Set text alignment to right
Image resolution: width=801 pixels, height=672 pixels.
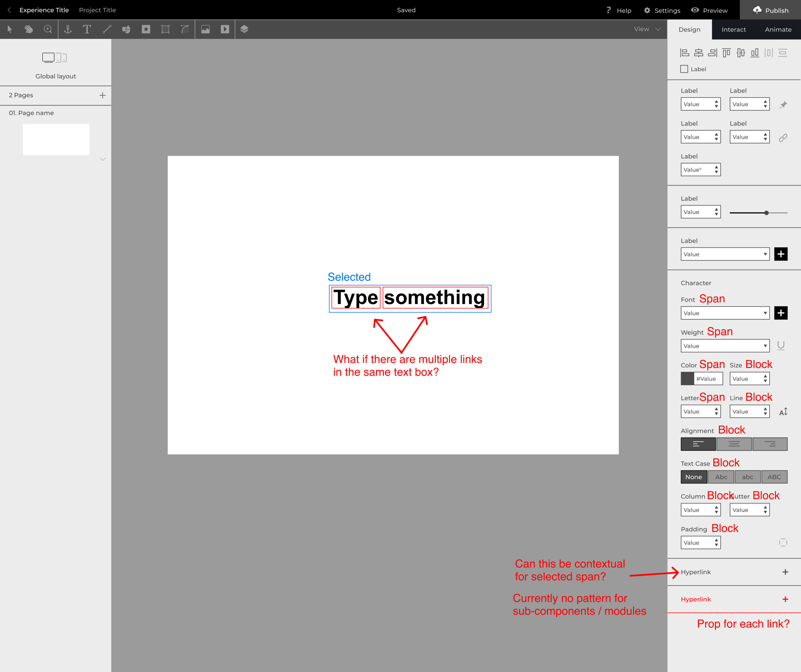pyautogui.click(x=770, y=444)
